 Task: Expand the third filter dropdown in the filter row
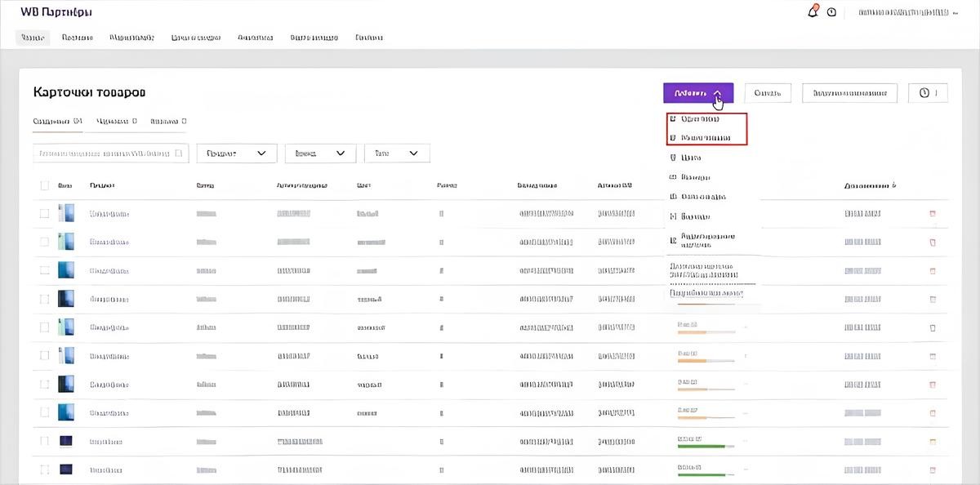click(x=397, y=154)
